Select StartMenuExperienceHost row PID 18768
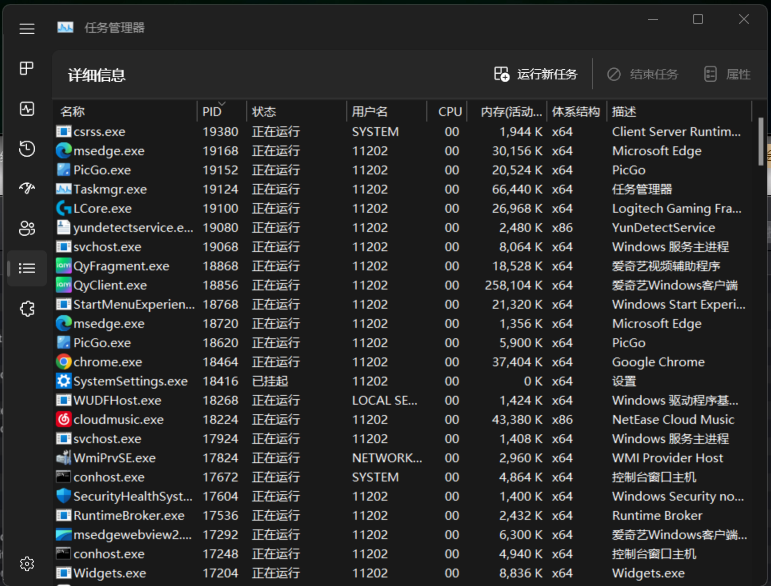 point(403,304)
